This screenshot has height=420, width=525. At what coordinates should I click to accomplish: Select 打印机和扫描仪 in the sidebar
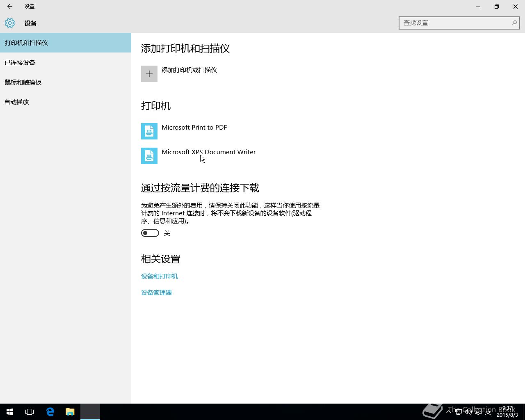coord(66,43)
